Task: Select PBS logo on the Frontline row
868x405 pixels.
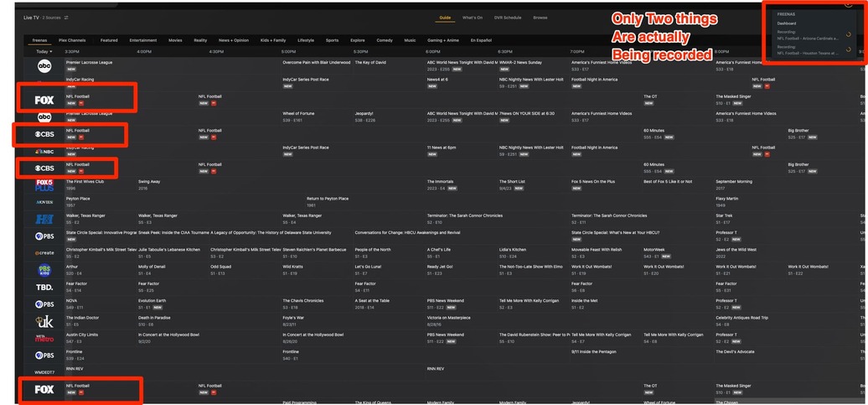Action: [x=44, y=356]
